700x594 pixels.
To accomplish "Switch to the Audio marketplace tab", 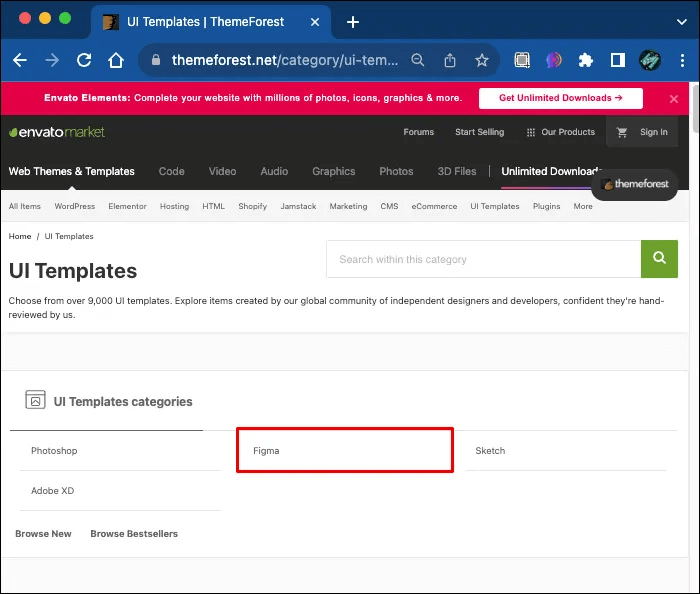I will pyautogui.click(x=274, y=171).
